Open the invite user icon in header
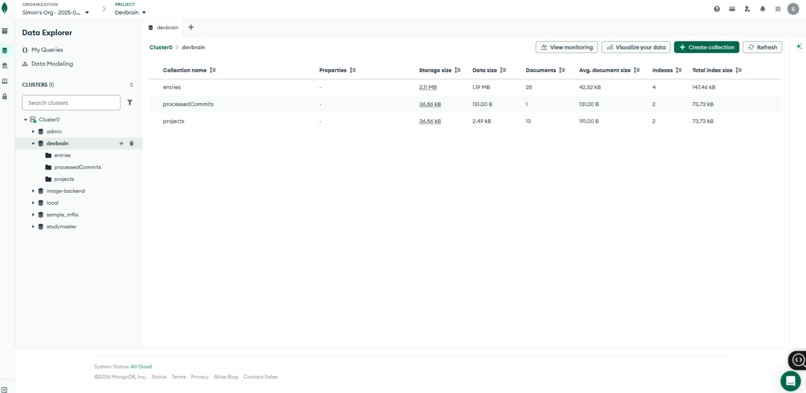 pyautogui.click(x=747, y=9)
